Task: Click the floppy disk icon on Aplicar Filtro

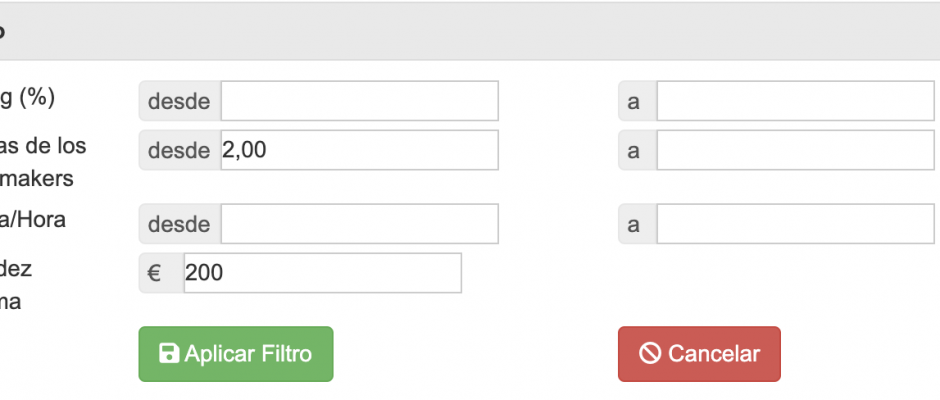Action: (x=169, y=353)
